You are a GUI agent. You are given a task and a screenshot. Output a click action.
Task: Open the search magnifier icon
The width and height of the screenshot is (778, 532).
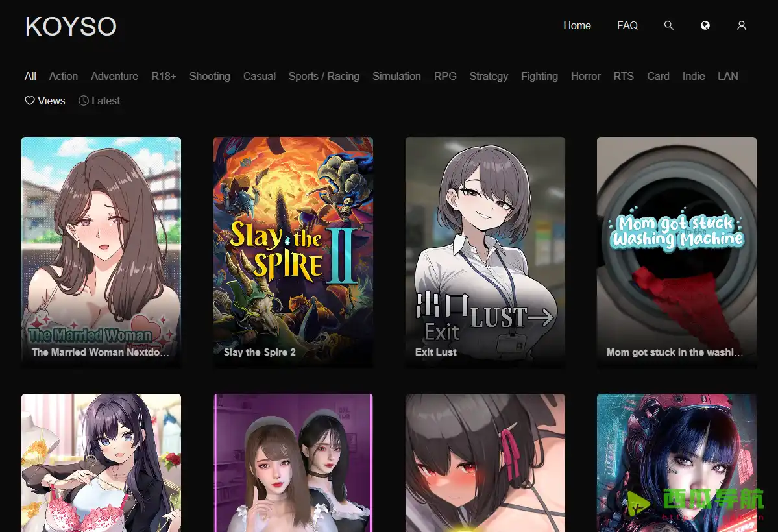[x=669, y=25]
